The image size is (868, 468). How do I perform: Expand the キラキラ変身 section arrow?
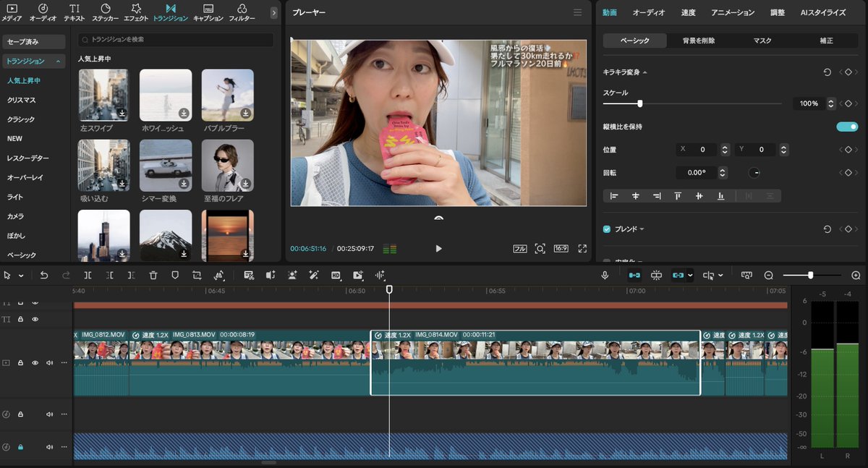[644, 72]
